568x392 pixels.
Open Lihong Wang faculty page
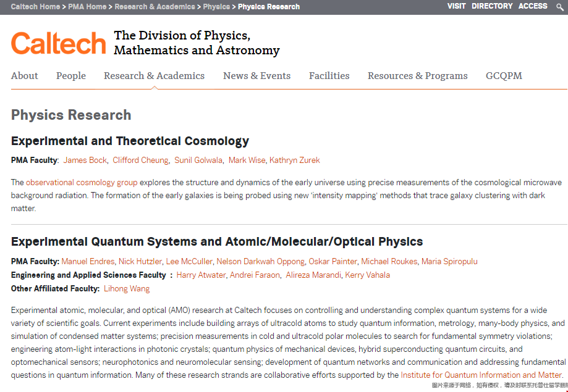point(127,288)
